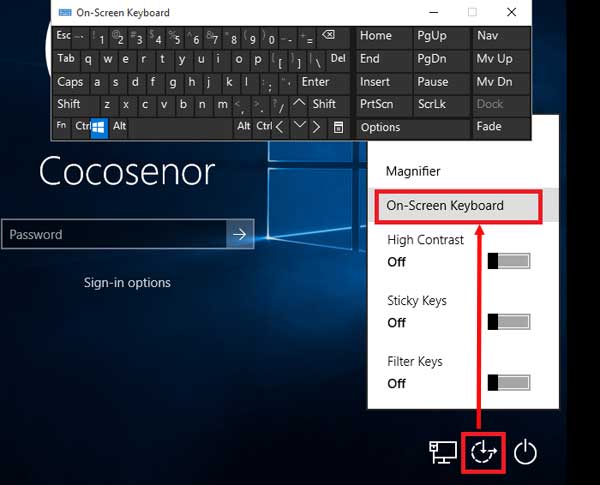
Task: Toggle the Caps lock key
Action: (70, 82)
